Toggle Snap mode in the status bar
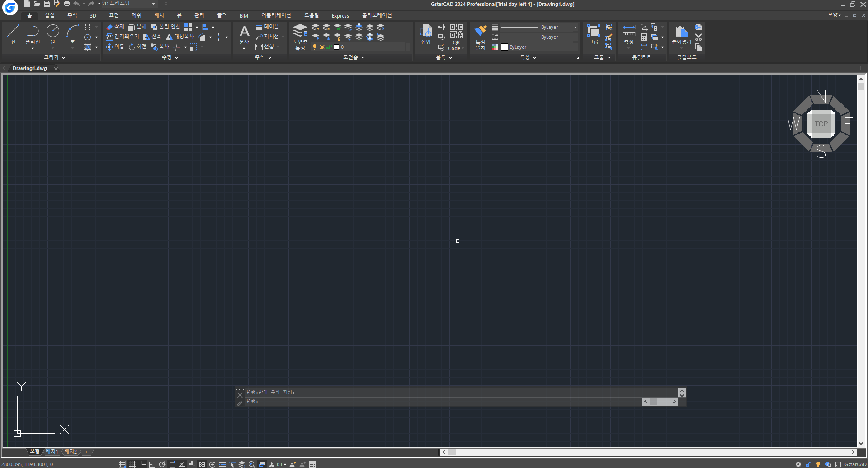Image resolution: width=868 pixels, height=468 pixels. point(123,464)
